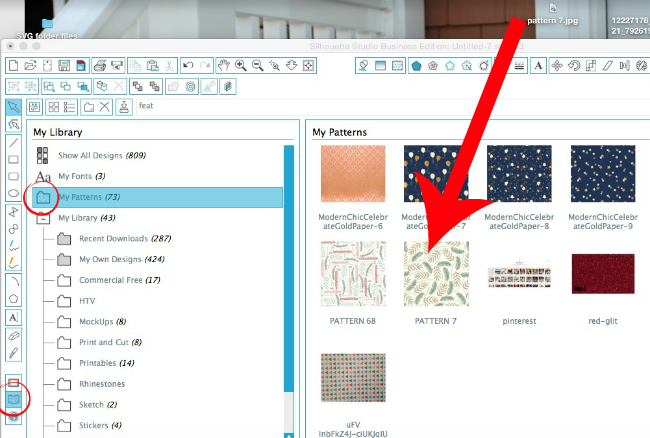Send to Silhouette cutter icon
This screenshot has width=650, height=438.
coord(117,65)
